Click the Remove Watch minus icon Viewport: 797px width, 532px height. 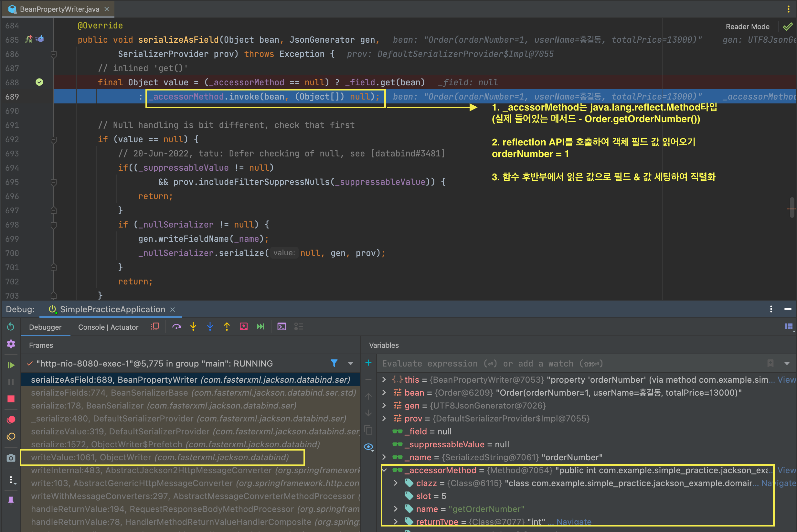[x=368, y=380]
